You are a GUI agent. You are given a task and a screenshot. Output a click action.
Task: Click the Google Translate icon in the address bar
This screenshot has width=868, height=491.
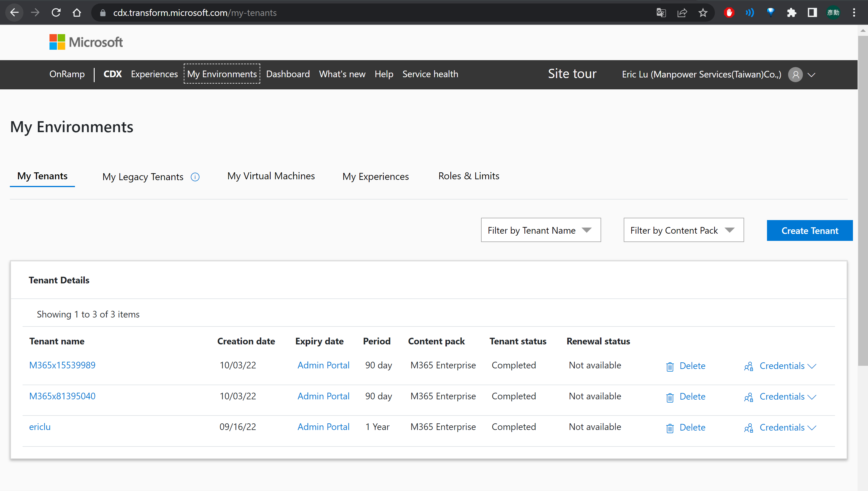[x=661, y=13]
